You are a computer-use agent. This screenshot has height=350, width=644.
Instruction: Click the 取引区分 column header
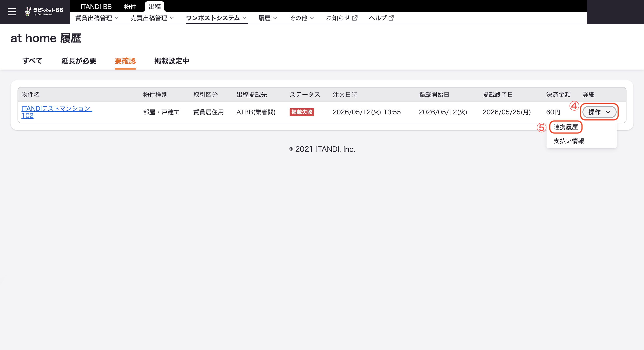pos(205,95)
